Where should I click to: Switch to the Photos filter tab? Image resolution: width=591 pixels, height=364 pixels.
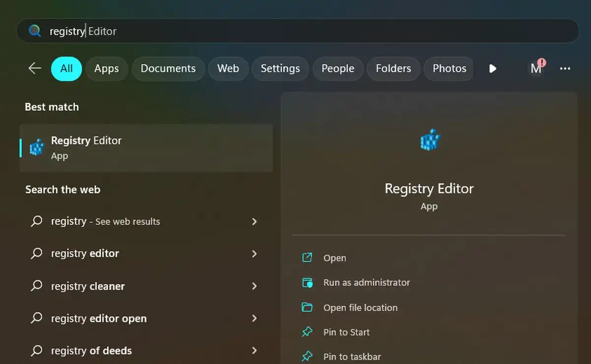pyautogui.click(x=449, y=68)
